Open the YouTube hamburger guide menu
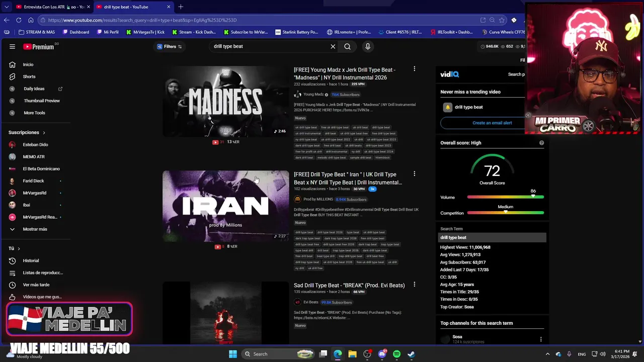The image size is (644, 362). tap(12, 46)
